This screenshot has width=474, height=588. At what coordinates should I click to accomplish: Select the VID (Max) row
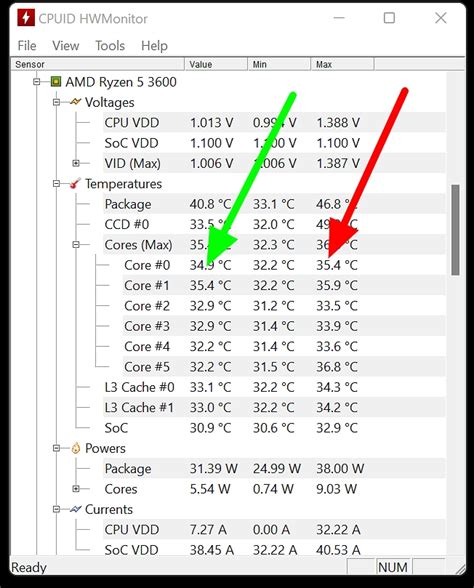(x=274, y=163)
